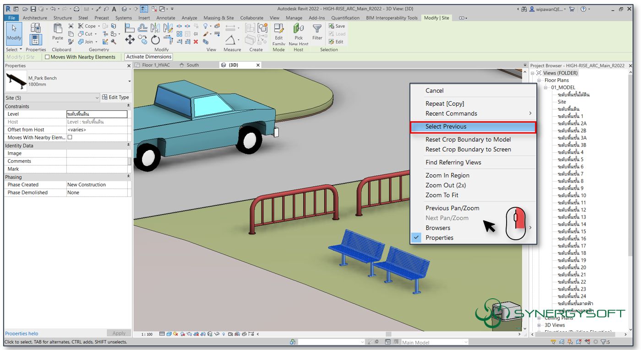Toggle shadows on in the view control bar

click(x=183, y=334)
